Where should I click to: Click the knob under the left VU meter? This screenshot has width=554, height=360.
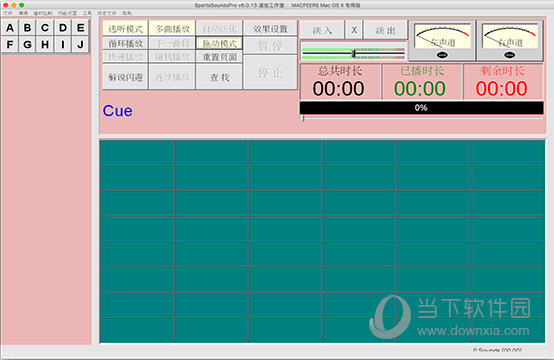pyautogui.click(x=442, y=55)
